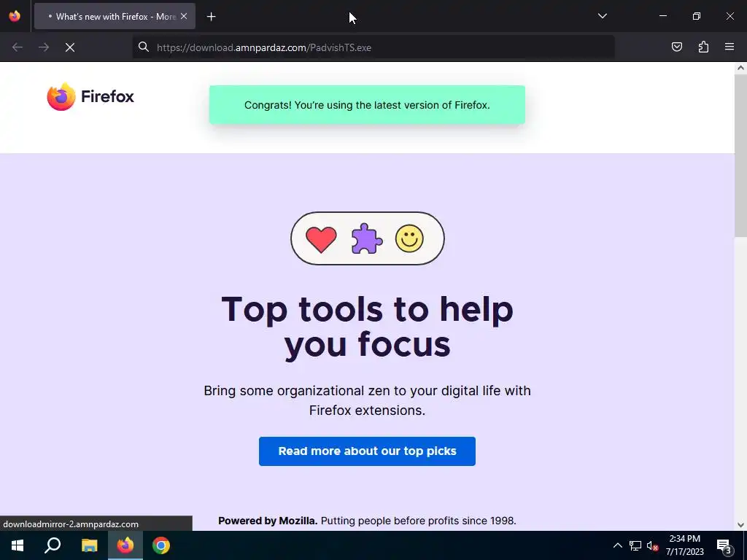This screenshot has width=747, height=560.
Task: Click the Congrats latest version banner
Action: (x=367, y=105)
